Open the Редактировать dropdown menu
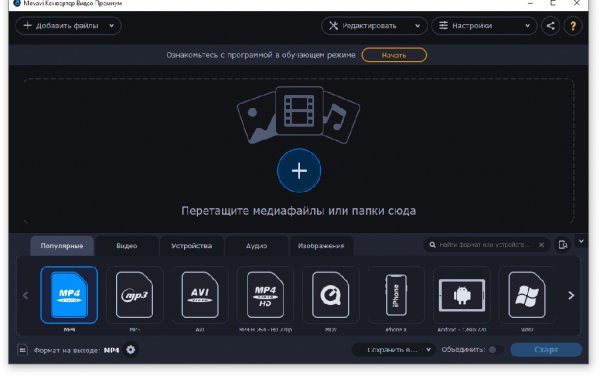Screen dimensions: 600x376 click(x=374, y=26)
